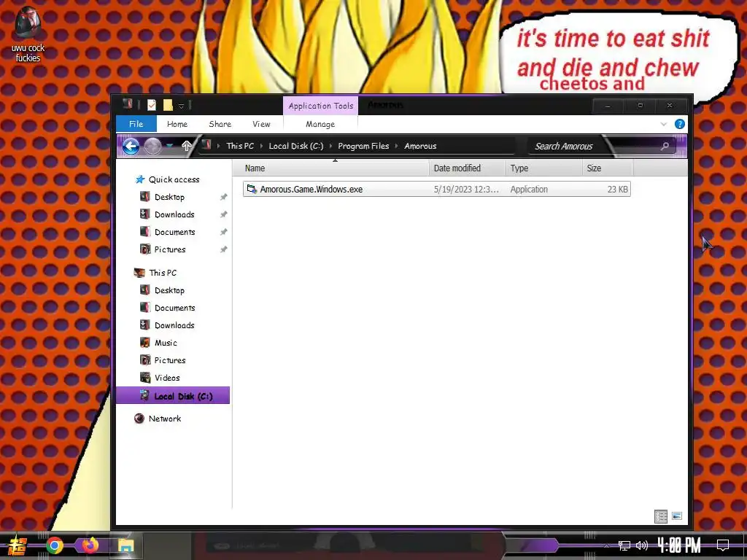
Task: Show hidden tray icons with the chevron
Action: tap(606, 545)
